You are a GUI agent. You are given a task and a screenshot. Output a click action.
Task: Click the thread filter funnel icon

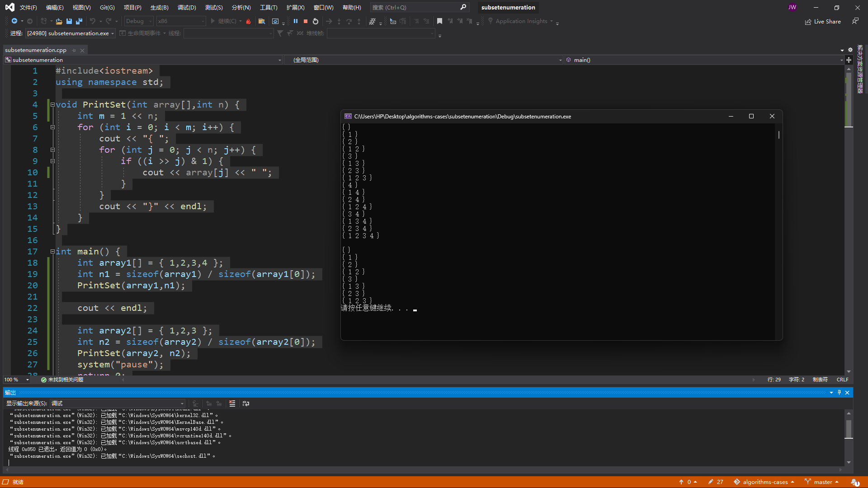(280, 33)
